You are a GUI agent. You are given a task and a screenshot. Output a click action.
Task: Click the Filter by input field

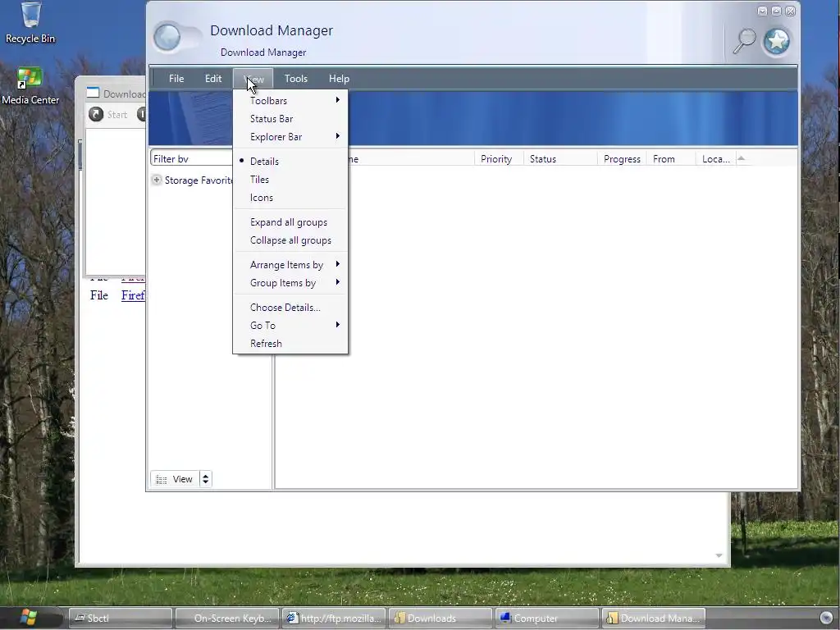pos(192,158)
